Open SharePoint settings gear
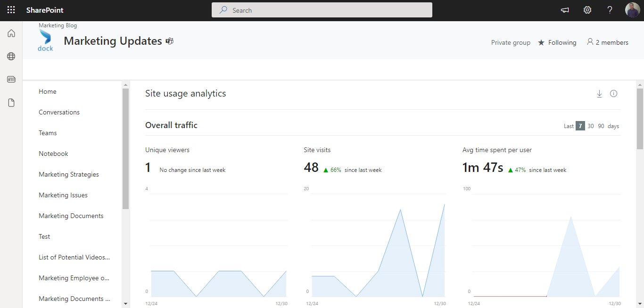The width and height of the screenshot is (644, 308). [x=587, y=9]
